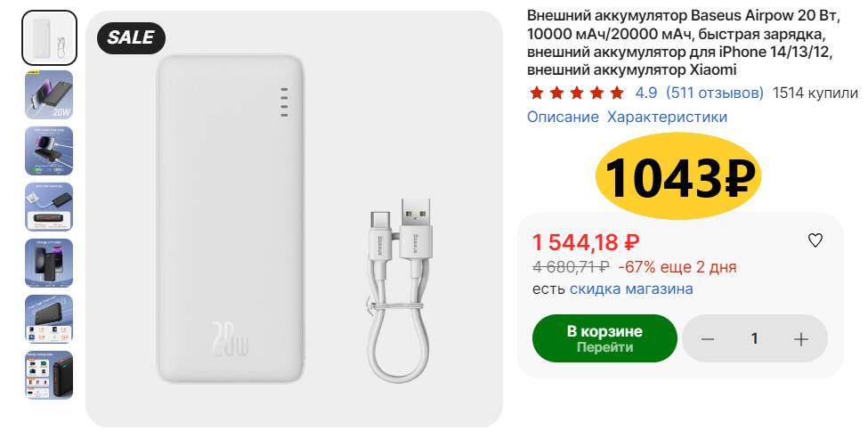The height and width of the screenshot is (447, 868).
Task: Click the quantity field showing 1
Action: [x=754, y=338]
